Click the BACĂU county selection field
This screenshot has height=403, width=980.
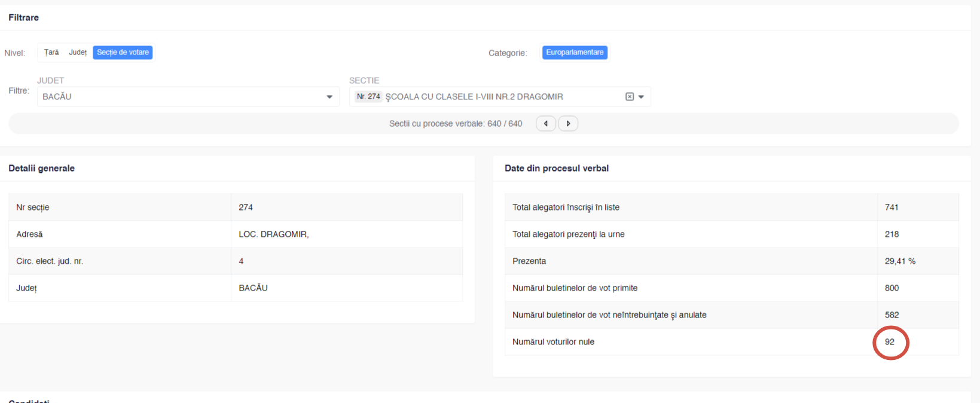tap(179, 97)
